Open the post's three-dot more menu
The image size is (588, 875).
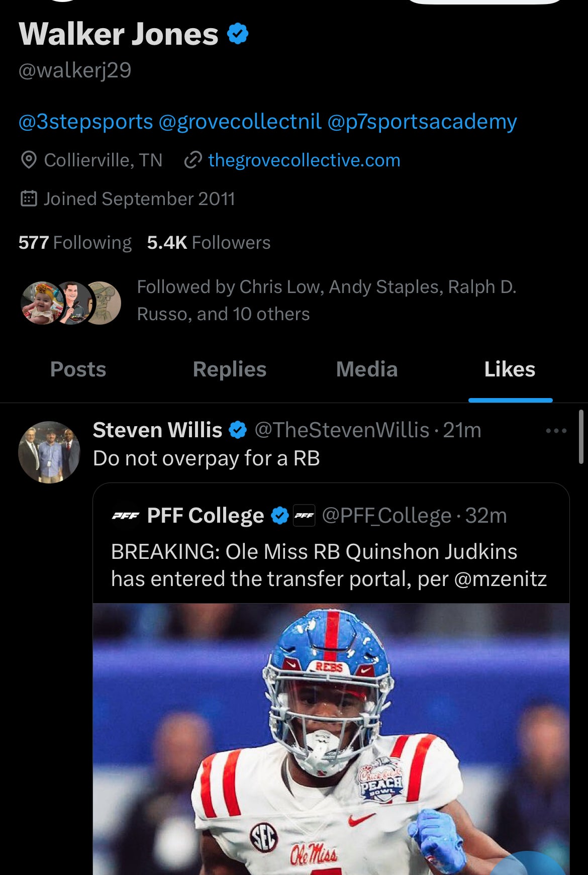[556, 431]
